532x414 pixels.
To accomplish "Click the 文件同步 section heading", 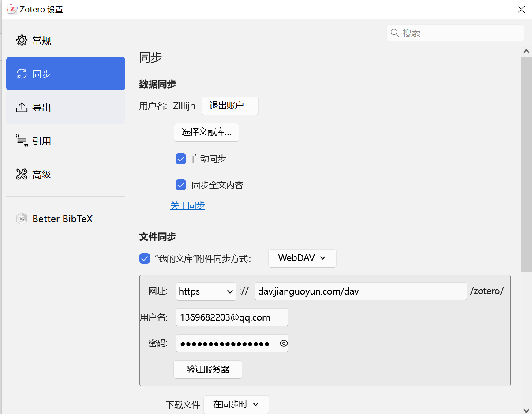I will pos(157,237).
